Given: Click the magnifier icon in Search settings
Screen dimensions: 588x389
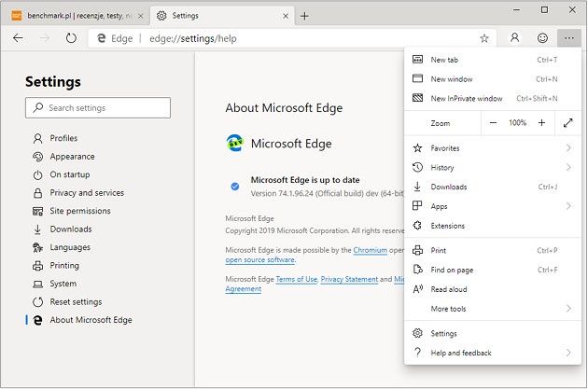Looking at the screenshot, I should click(x=38, y=107).
